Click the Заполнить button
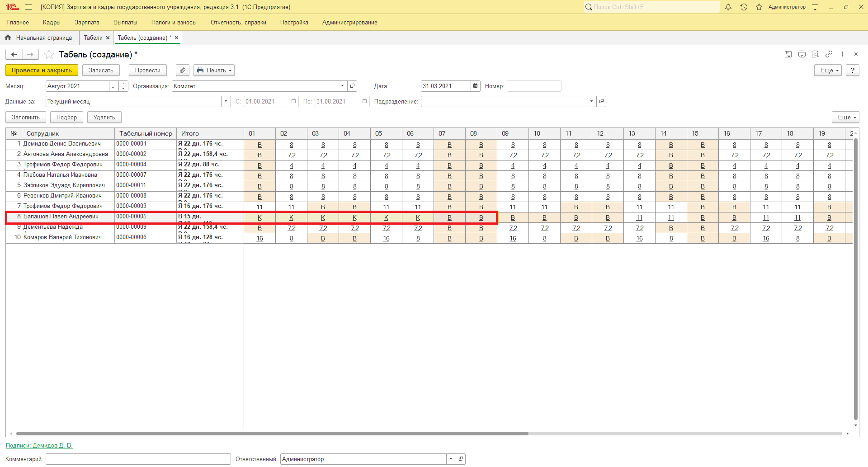Screen dimensions: 868x467 (x=26, y=118)
